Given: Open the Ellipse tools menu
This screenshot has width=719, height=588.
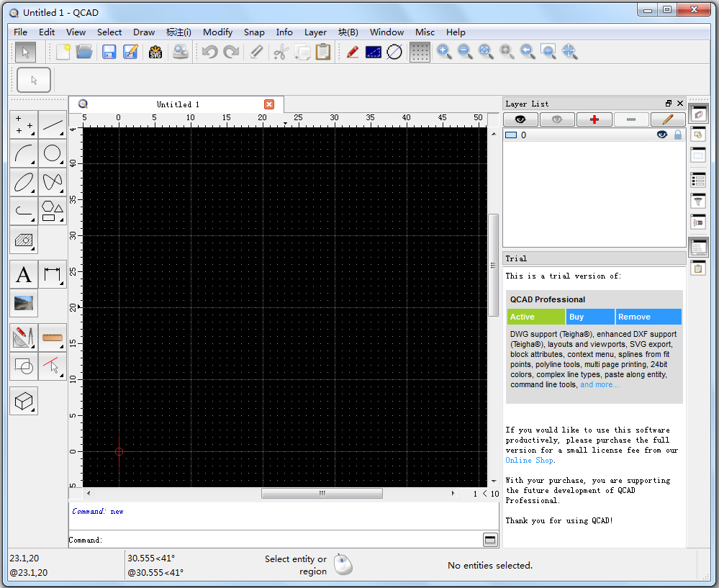Looking at the screenshot, I should [24, 182].
